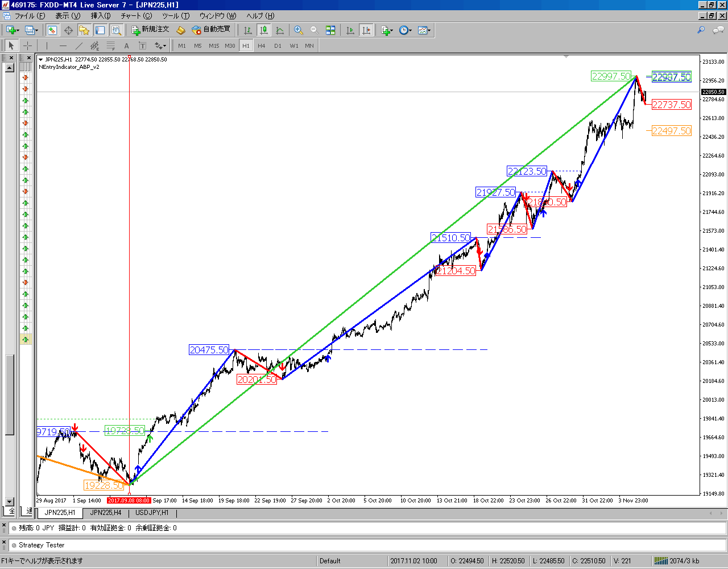The width and height of the screenshot is (728, 569).
Task: Switch to the JPN225,H4 chart tab
Action: coord(106,513)
